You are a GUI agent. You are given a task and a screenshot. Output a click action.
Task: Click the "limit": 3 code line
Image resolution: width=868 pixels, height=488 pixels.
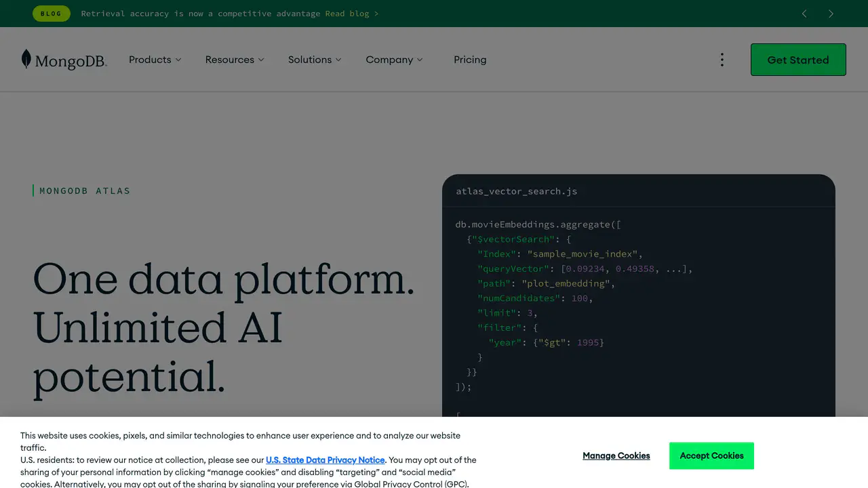tap(508, 313)
